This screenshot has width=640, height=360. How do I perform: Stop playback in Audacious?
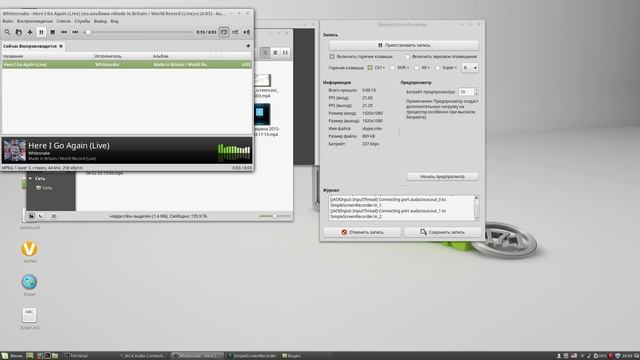(x=52, y=32)
